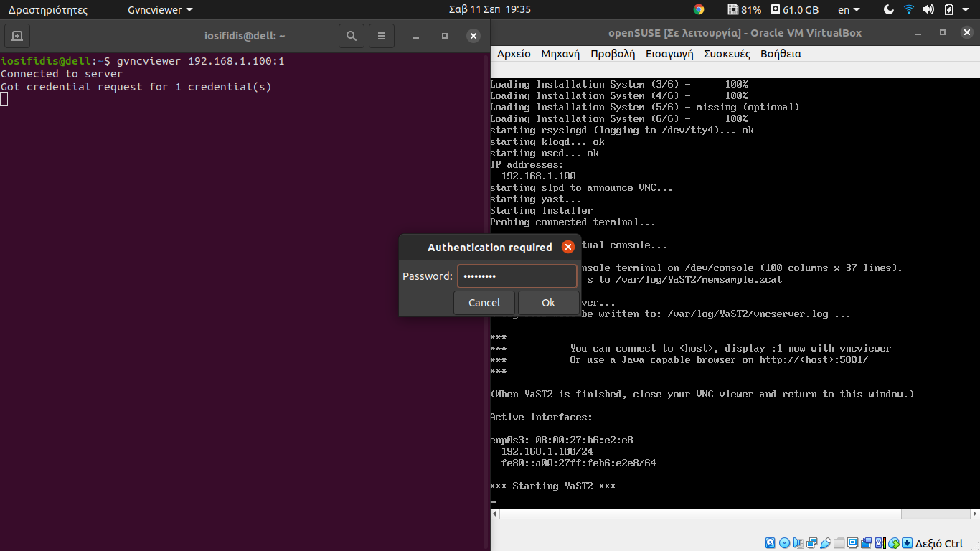Click the display monitor icon in VirtualBox status bar
The height and width of the screenshot is (551, 980).
[x=852, y=543]
